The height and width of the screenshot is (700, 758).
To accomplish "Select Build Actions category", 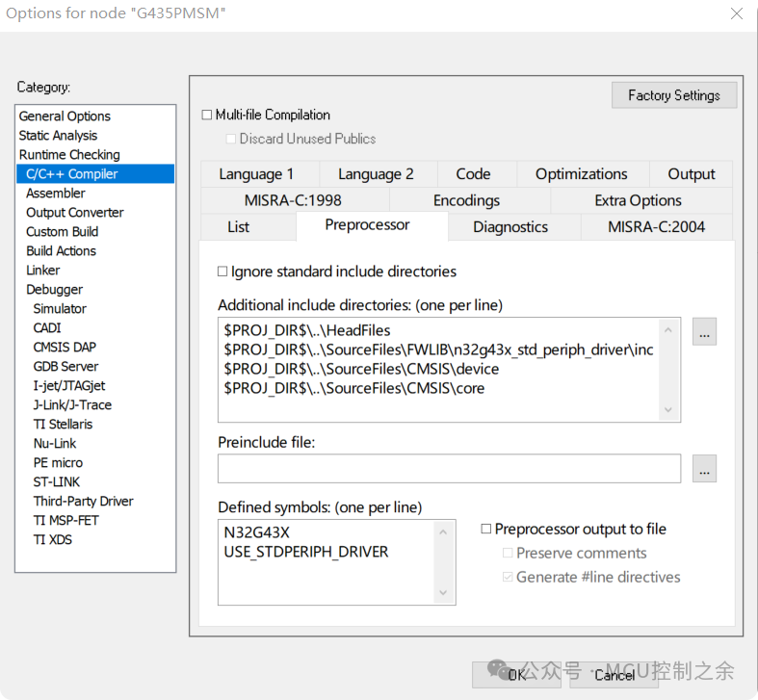I will (x=95, y=251).
